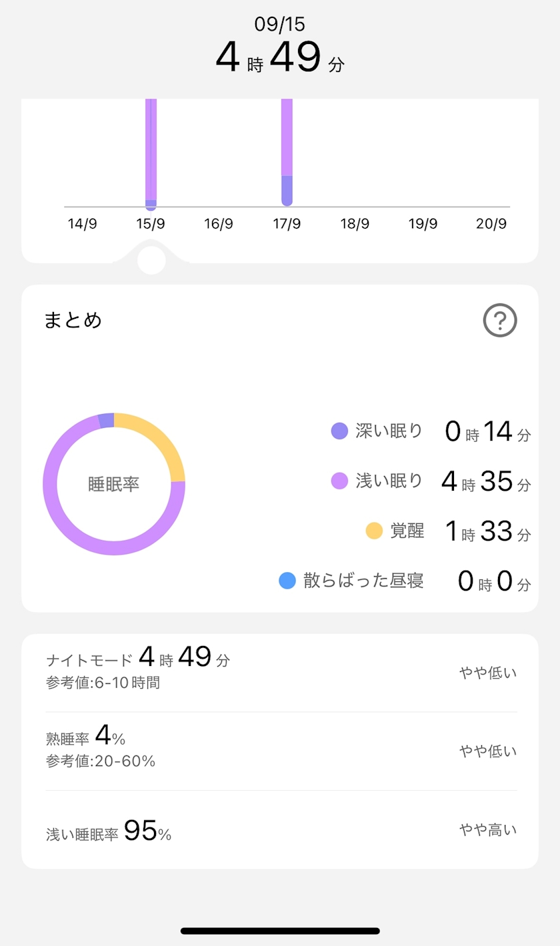The height and width of the screenshot is (946, 560).
Task: Tap the 覚醒 1時33分 entry
Action: click(449, 531)
